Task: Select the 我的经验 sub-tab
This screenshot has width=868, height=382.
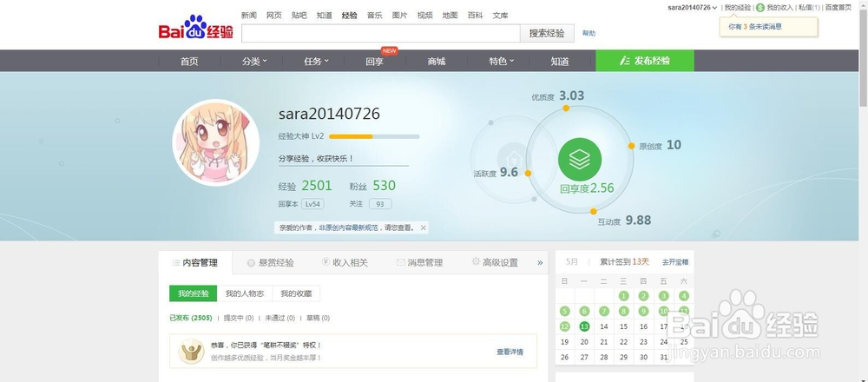Action: click(x=194, y=294)
